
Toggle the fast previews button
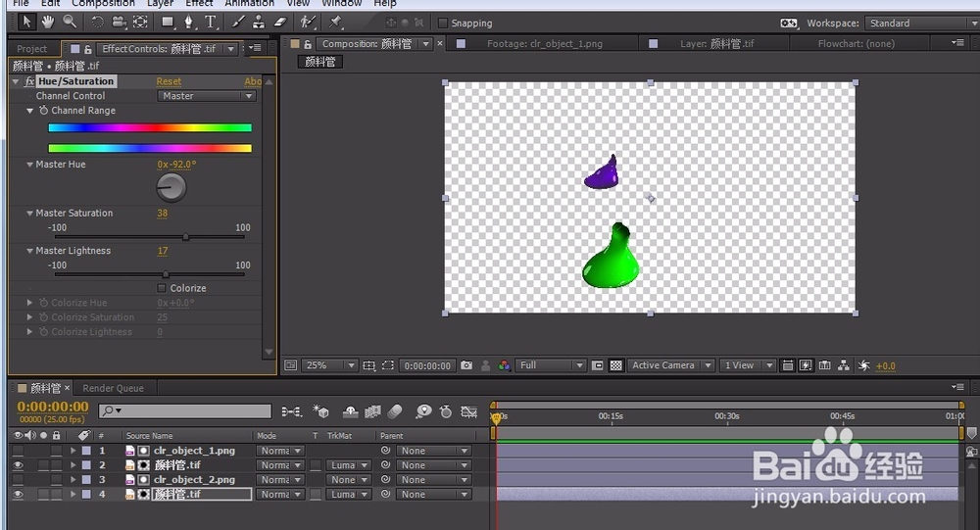coord(807,365)
